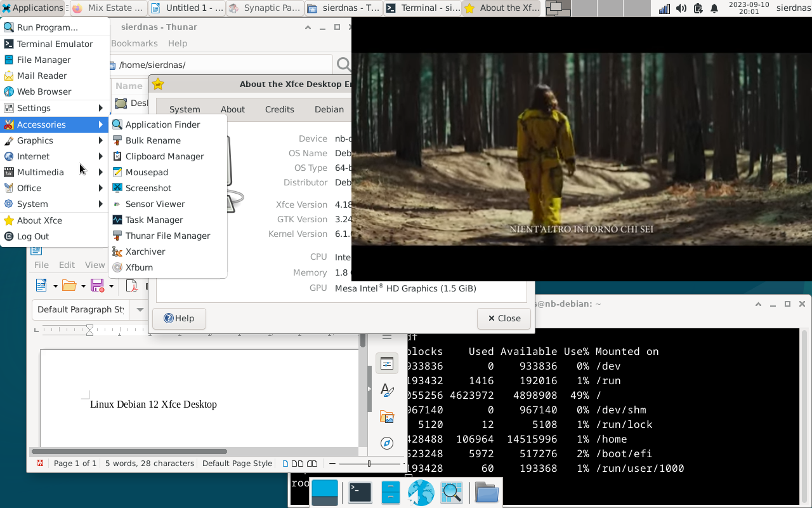This screenshot has width=812, height=508.
Task: Click the Clipboard Manager icon in the submenu
Action: (x=117, y=156)
